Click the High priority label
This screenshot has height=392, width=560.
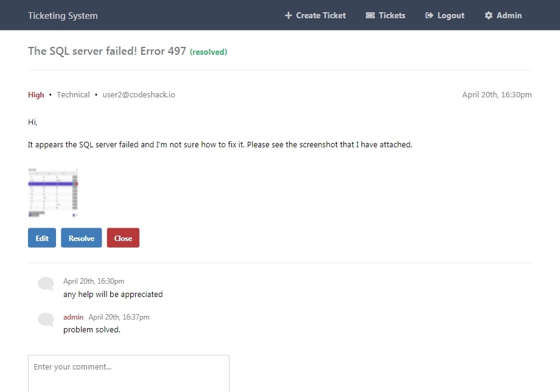[x=36, y=94]
